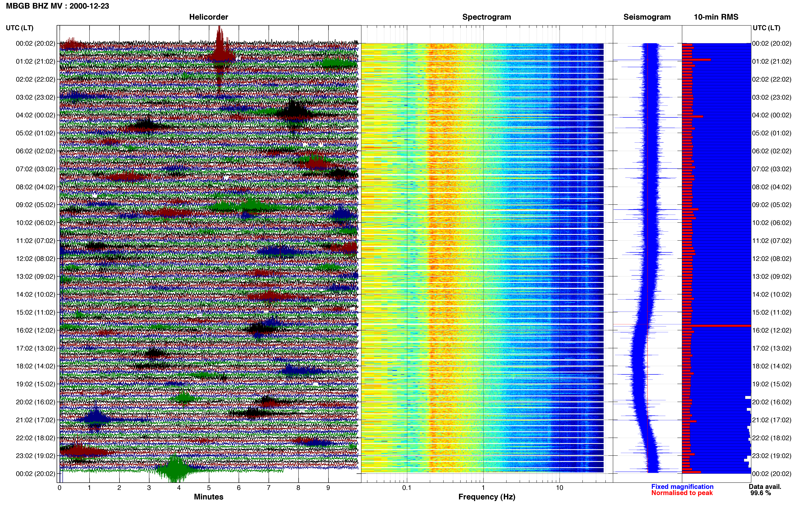This screenshot has width=812, height=508.
Task: Click left time label '03:02 (23:02)'
Action: click(x=35, y=97)
